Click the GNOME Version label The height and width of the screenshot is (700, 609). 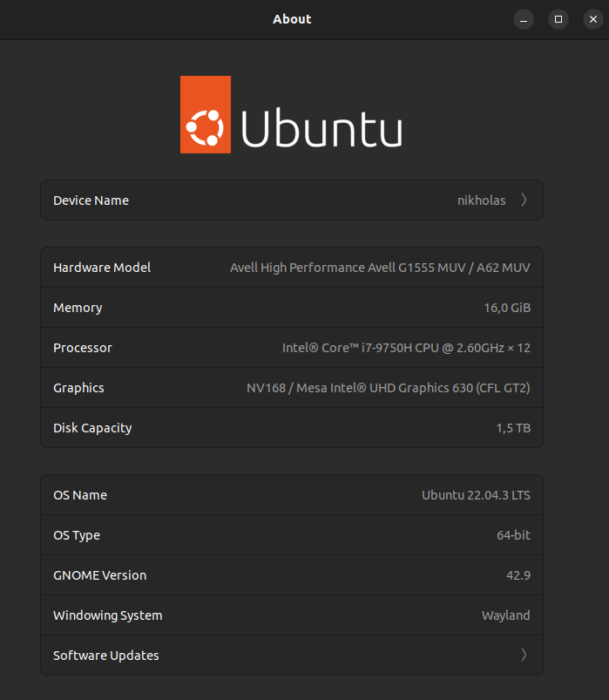[99, 575]
